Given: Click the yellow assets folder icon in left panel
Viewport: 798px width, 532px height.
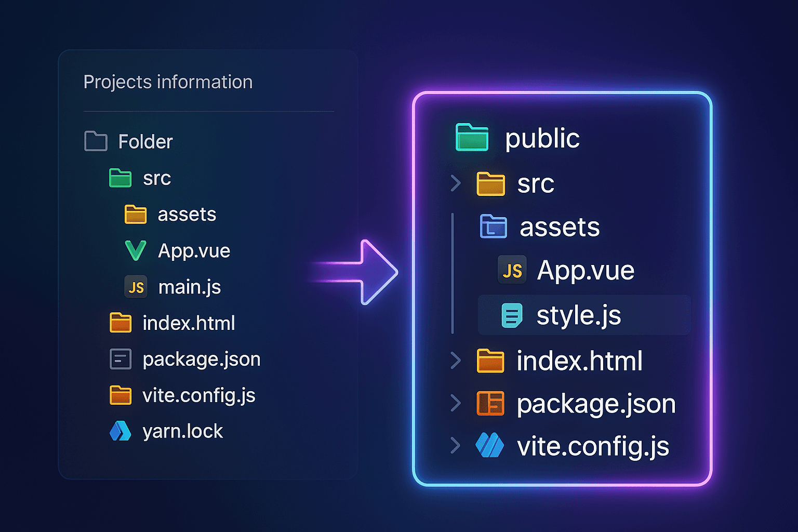Looking at the screenshot, I should (x=136, y=214).
